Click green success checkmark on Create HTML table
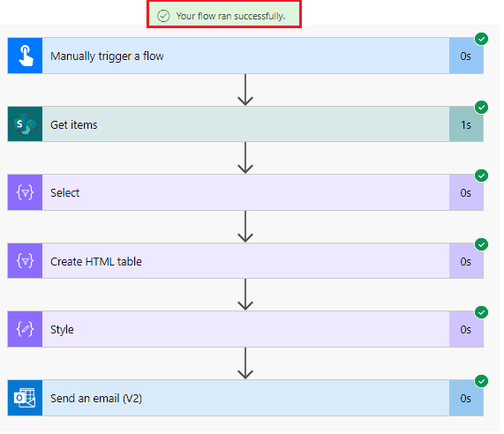The image size is (504, 434). (x=481, y=244)
